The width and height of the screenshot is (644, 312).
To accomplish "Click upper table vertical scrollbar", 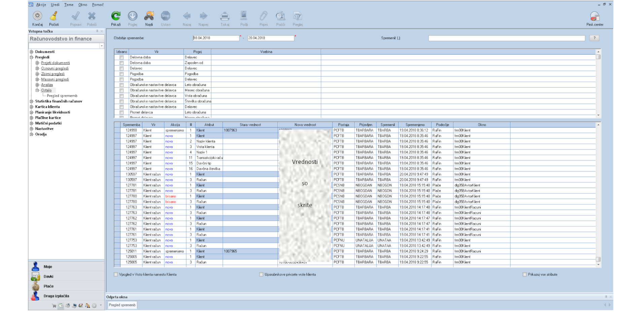I will pyautogui.click(x=598, y=83).
